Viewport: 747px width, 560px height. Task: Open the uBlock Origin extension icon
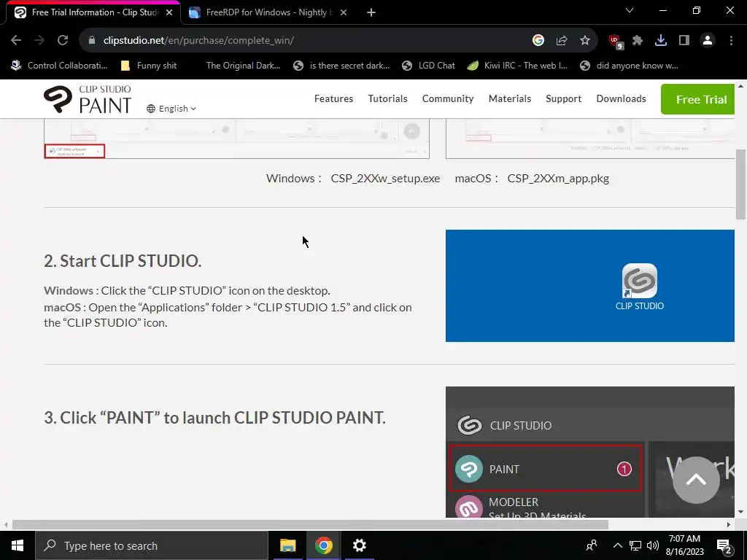[616, 42]
